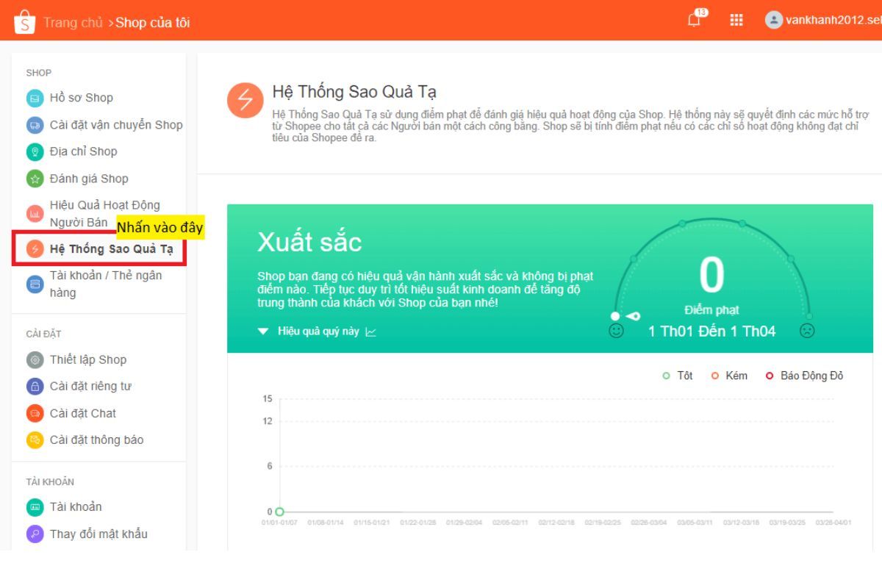Open Tài khoản / Thẻ ngân hàng
Viewport: 882px width, 588px height.
point(106,284)
